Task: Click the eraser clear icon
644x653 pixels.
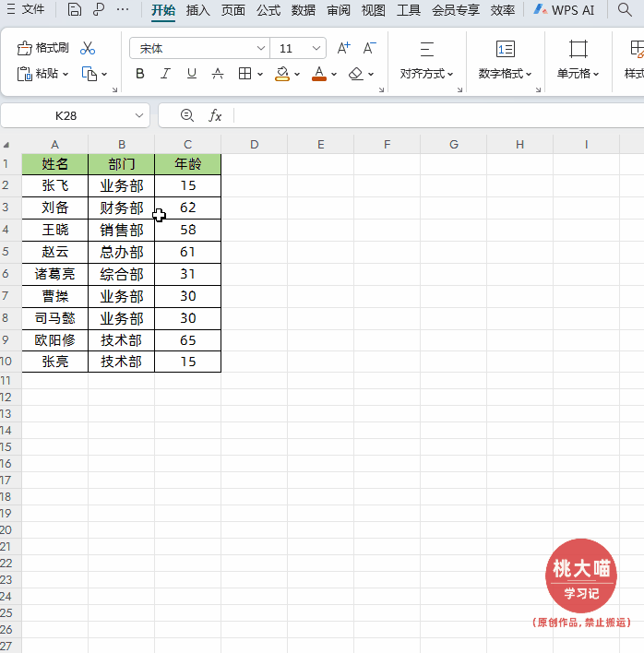Action: point(356,74)
